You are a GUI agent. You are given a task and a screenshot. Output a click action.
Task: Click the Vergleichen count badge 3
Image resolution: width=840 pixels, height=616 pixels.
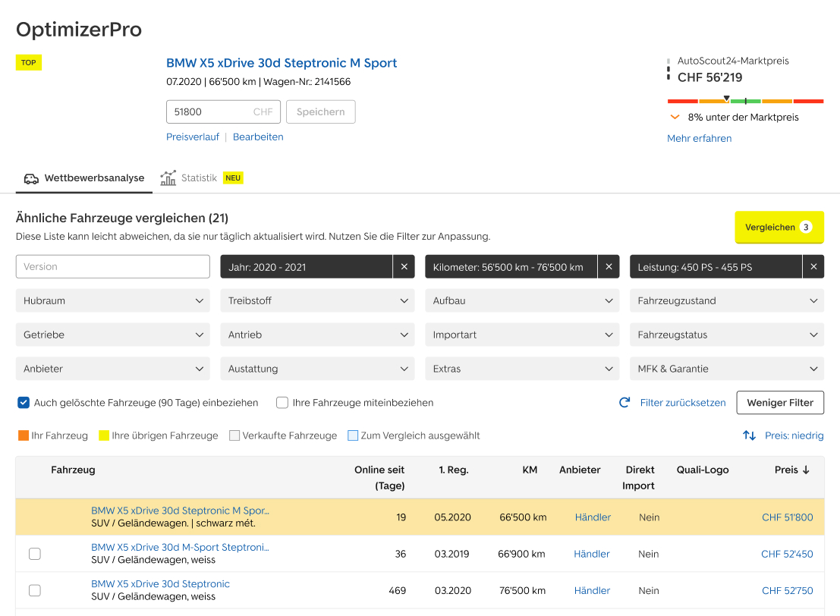point(806,227)
